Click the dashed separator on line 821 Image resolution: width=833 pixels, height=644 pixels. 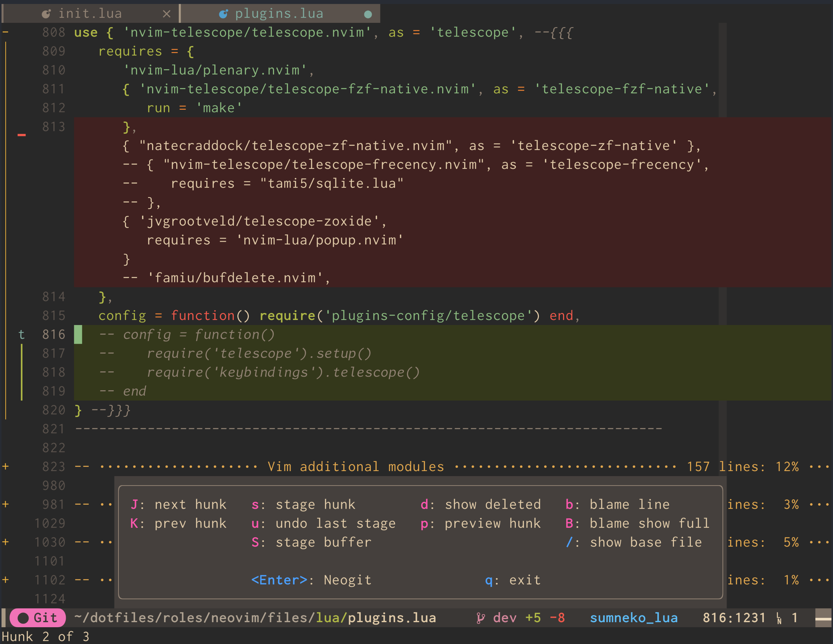coord(368,429)
